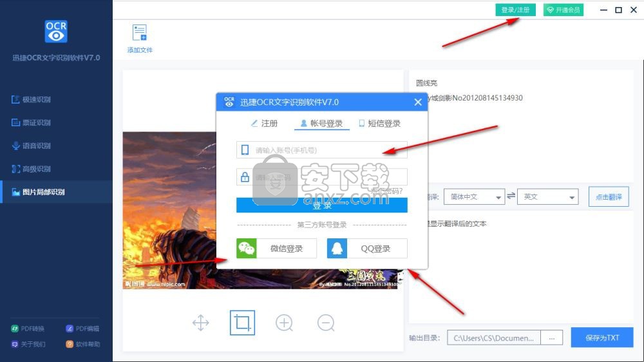This screenshot has width=644, height=362.
Task: Maximize the application window
Action: click(x=618, y=10)
